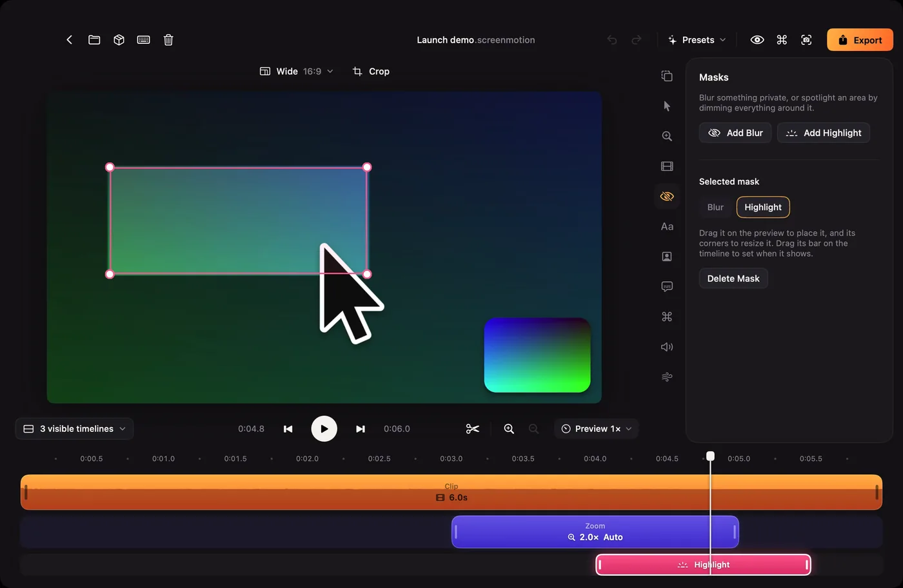Open the background layers panel in sidebar

point(667,76)
